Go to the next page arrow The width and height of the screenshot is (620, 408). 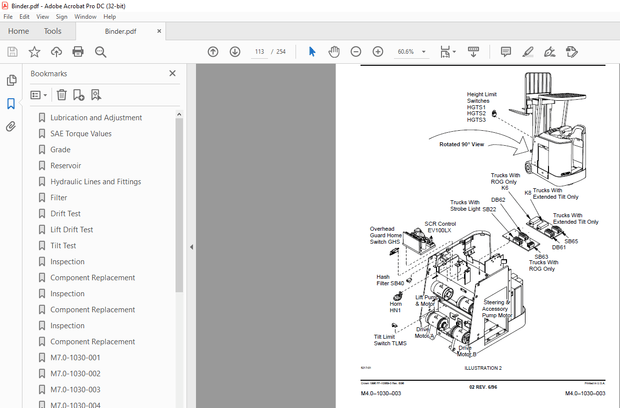pos(235,52)
